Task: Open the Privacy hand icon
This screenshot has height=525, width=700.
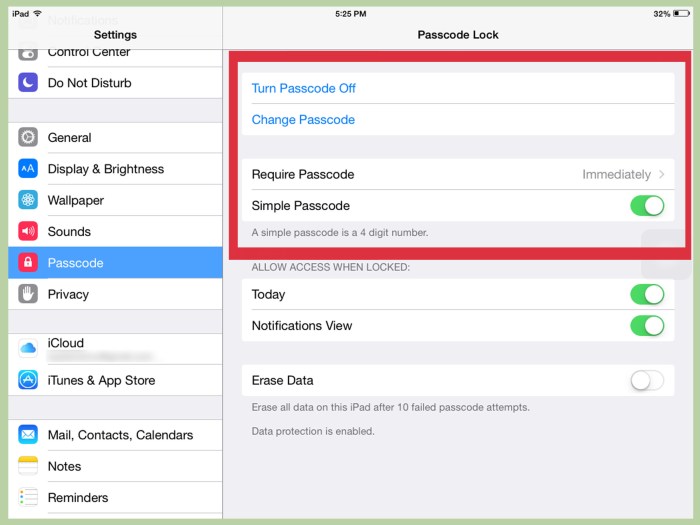Action: tap(28, 294)
